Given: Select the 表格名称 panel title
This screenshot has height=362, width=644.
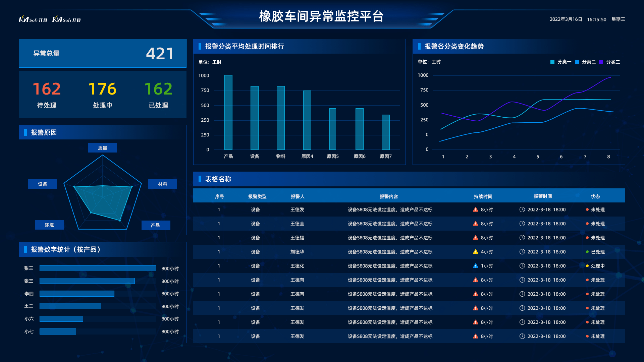Looking at the screenshot, I should coord(218,179).
